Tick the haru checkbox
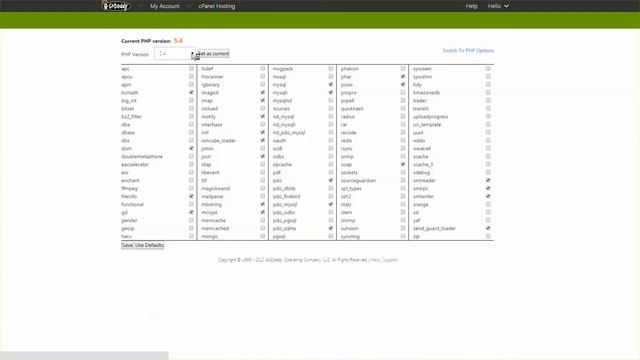Viewport: 640px width, 360px height. 191,236
